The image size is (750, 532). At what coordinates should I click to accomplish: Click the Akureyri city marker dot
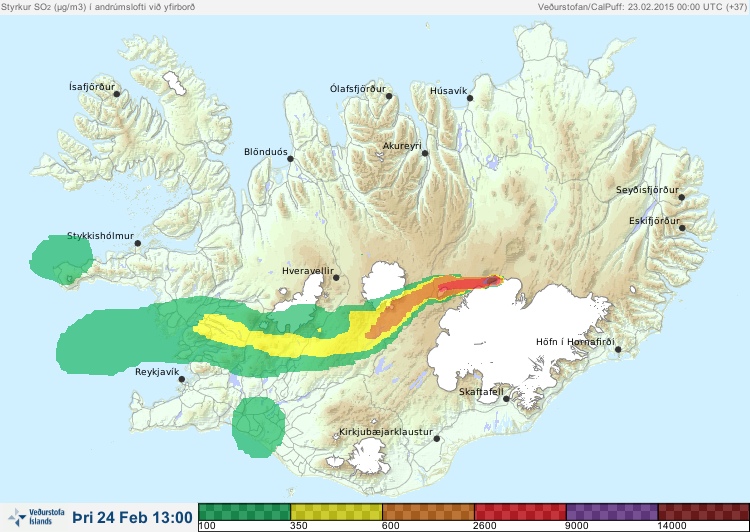(425, 153)
